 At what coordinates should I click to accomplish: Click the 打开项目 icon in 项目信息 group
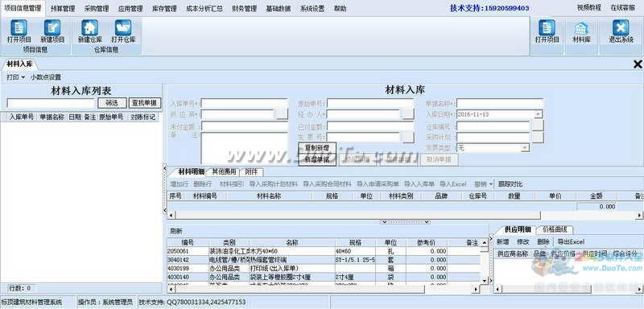[x=19, y=28]
